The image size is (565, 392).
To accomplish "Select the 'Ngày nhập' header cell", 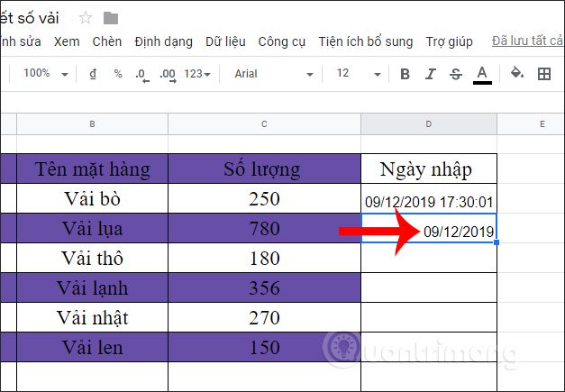I will pyautogui.click(x=429, y=169).
